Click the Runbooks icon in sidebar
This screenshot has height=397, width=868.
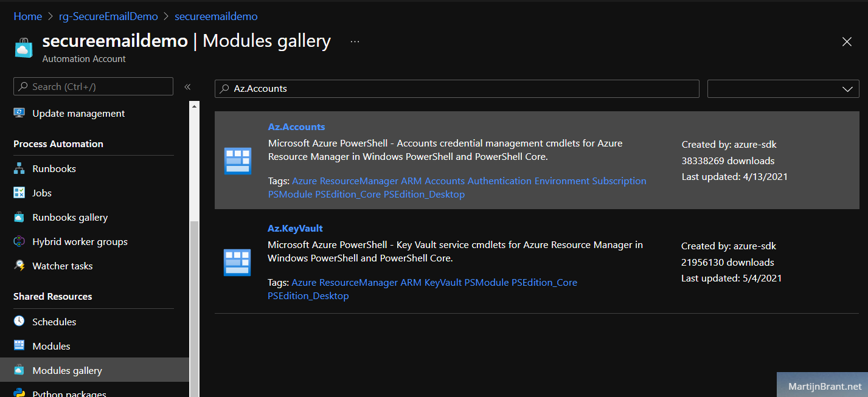click(19, 168)
